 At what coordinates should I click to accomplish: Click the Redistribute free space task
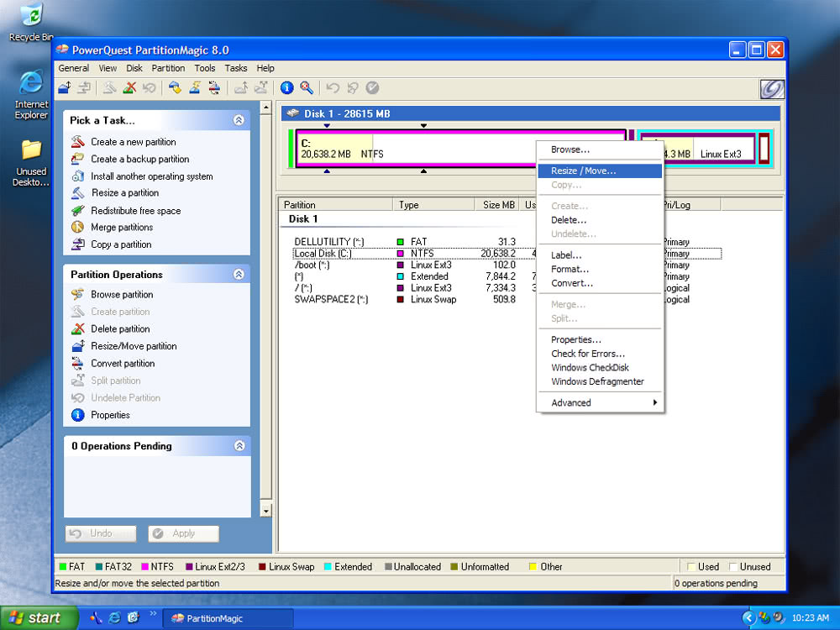tap(126, 211)
